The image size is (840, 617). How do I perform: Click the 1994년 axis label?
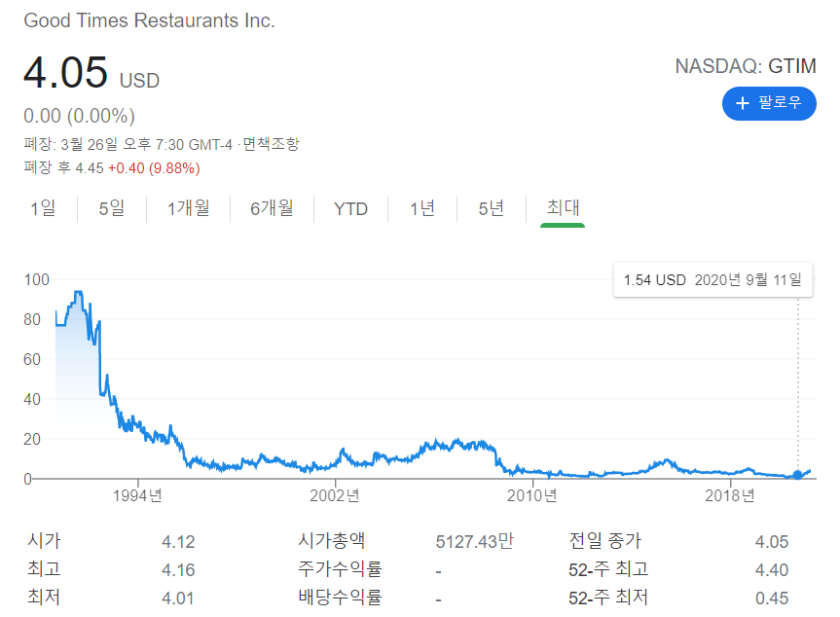(x=137, y=495)
